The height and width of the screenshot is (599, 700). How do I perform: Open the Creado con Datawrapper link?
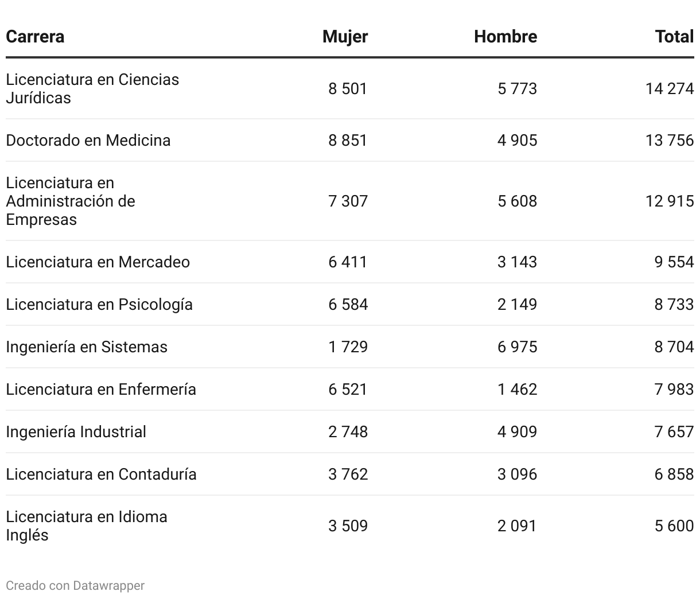click(x=75, y=585)
